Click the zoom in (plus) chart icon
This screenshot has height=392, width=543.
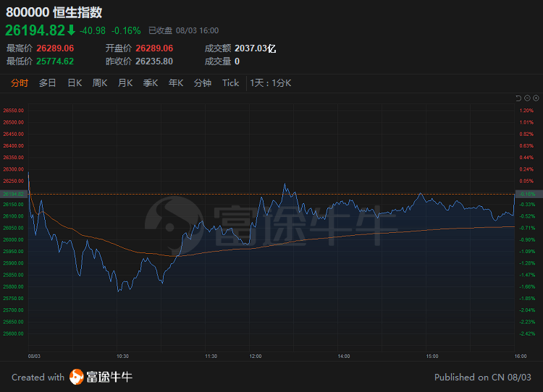click(536, 98)
